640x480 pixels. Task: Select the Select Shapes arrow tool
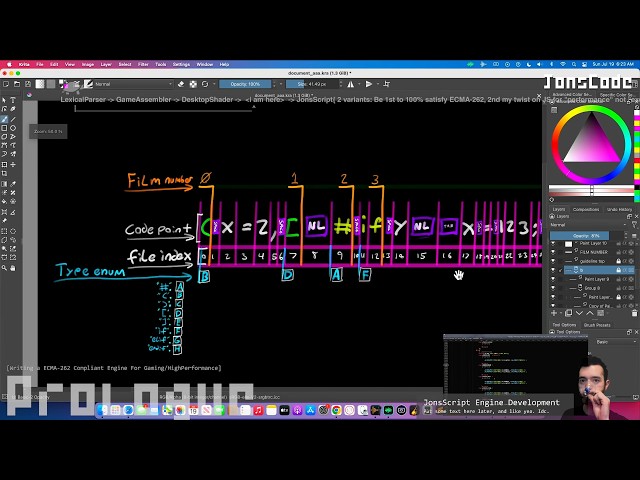(x=4, y=100)
